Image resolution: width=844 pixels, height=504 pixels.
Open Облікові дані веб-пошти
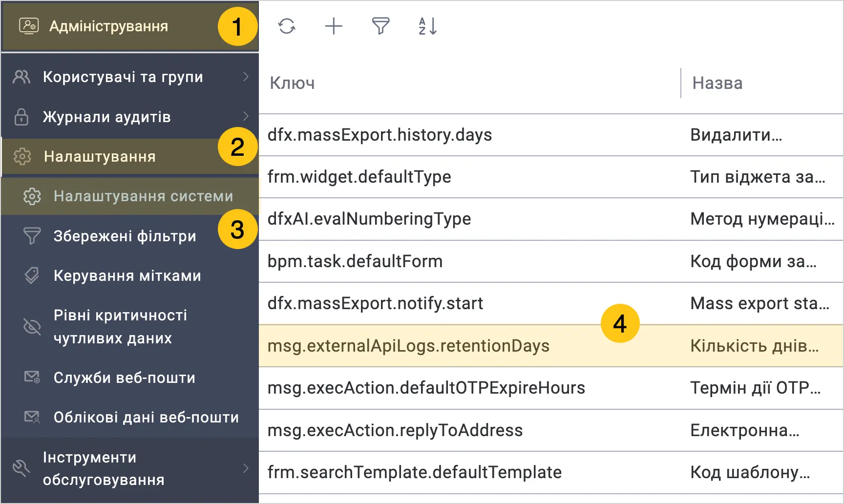130,417
